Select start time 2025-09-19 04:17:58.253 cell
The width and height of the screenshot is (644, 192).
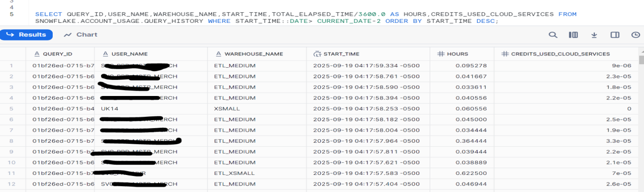pos(368,109)
